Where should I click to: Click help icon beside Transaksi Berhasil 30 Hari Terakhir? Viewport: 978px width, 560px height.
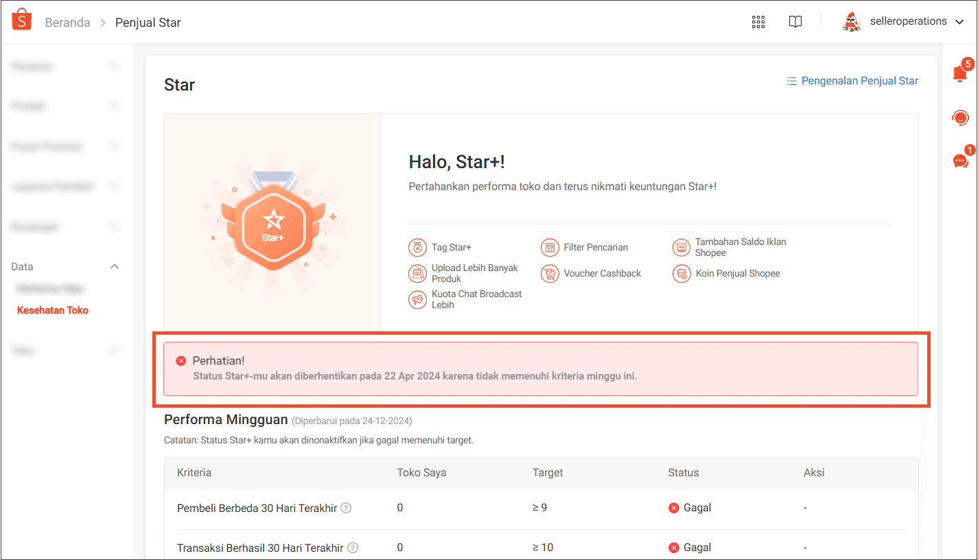353,548
